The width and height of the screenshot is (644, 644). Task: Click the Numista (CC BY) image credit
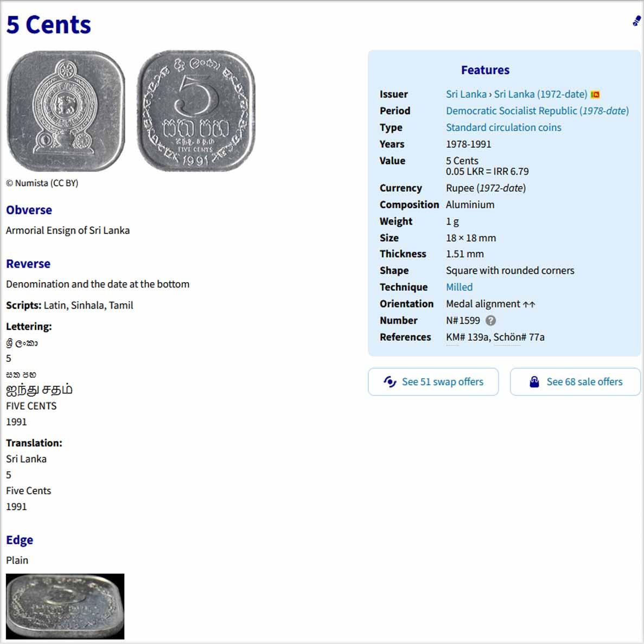[x=42, y=183]
